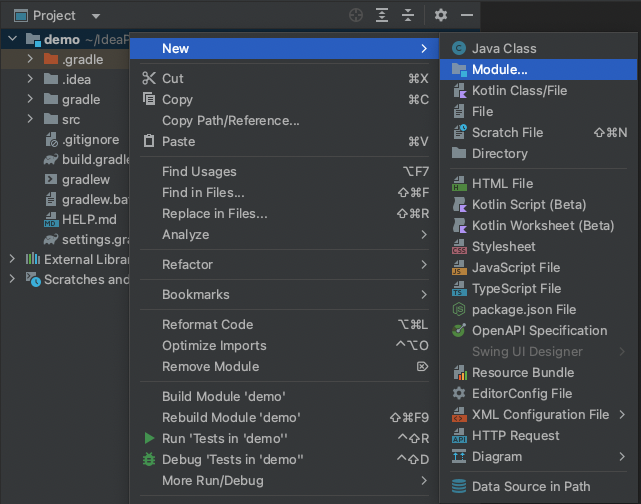Expand the gradle folder
This screenshot has height=504, width=641.
(x=30, y=99)
